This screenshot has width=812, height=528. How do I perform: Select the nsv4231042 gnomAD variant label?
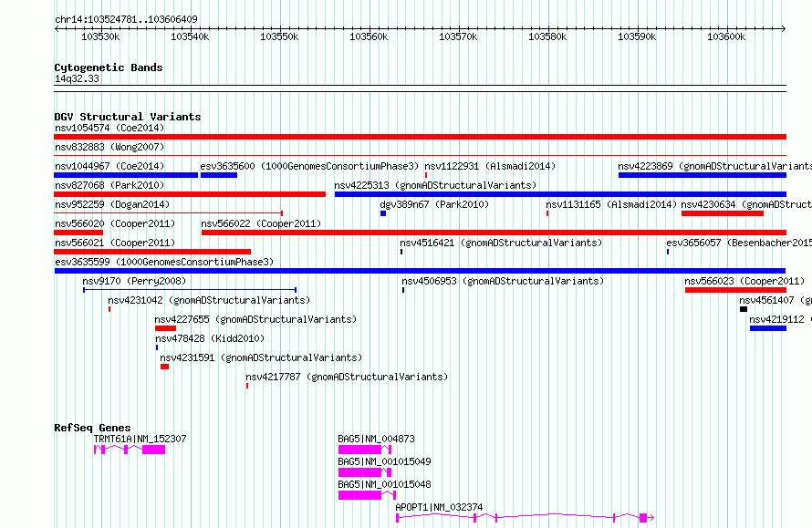pos(209,300)
